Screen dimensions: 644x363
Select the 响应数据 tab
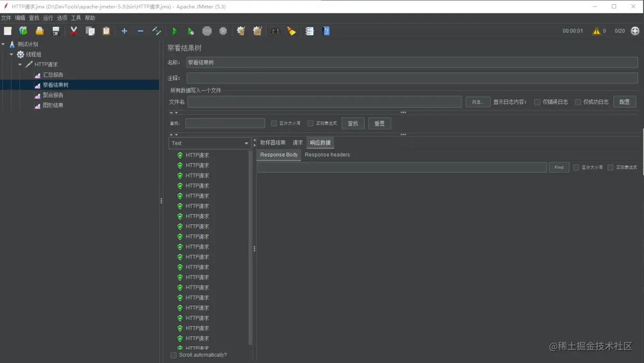[x=320, y=142]
